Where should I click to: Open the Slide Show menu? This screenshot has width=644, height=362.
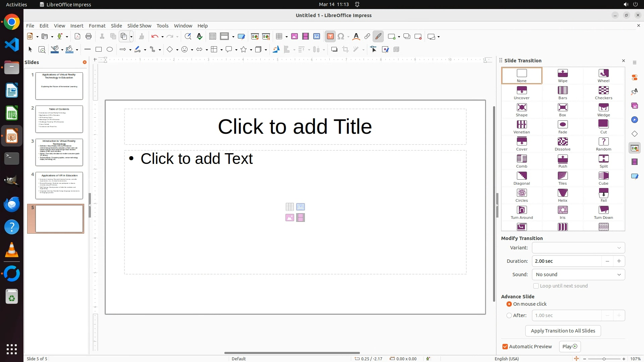click(139, 26)
